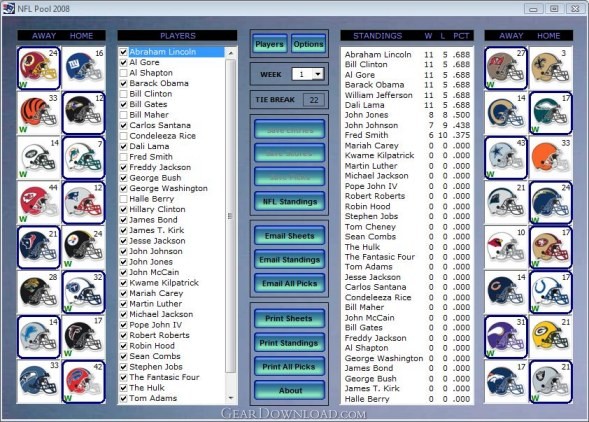Choose the Titans helmet
The height and width of the screenshot is (422, 589).
pyautogui.click(x=83, y=292)
